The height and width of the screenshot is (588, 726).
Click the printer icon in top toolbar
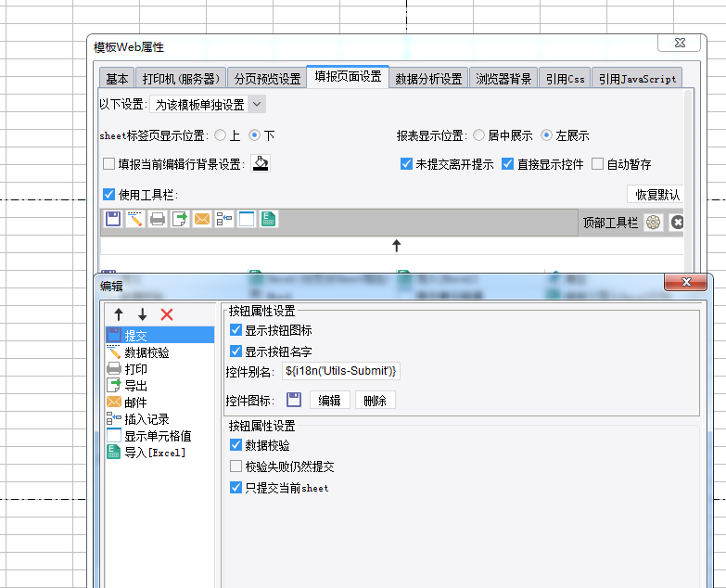point(158,219)
